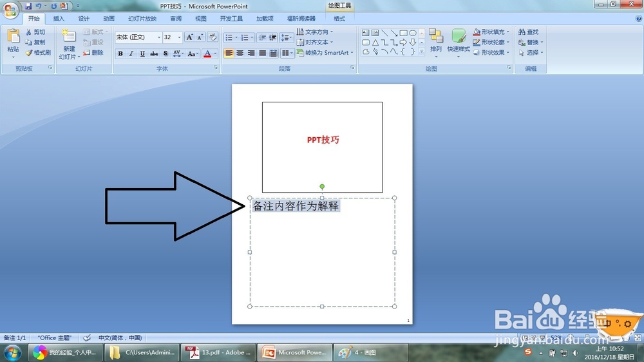Select the left brace shape in gallery
Viewport: 644px width, 362px height.
pyautogui.click(x=403, y=52)
